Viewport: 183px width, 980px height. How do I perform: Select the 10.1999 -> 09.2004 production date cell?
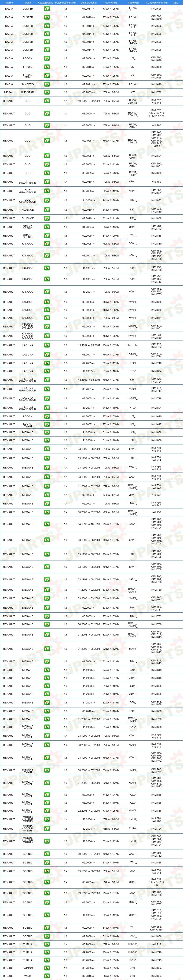[89, 101]
